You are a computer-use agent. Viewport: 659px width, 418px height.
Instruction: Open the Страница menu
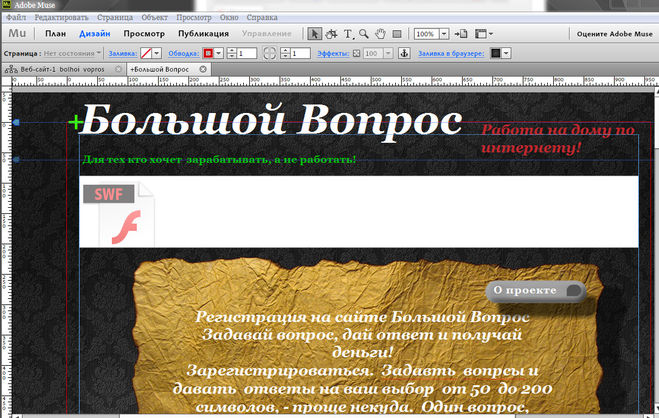tap(115, 17)
